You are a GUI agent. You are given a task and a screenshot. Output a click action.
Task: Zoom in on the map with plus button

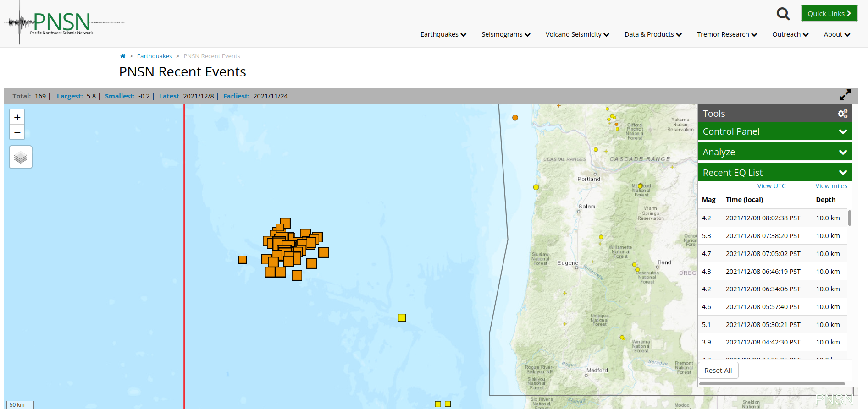tap(17, 117)
